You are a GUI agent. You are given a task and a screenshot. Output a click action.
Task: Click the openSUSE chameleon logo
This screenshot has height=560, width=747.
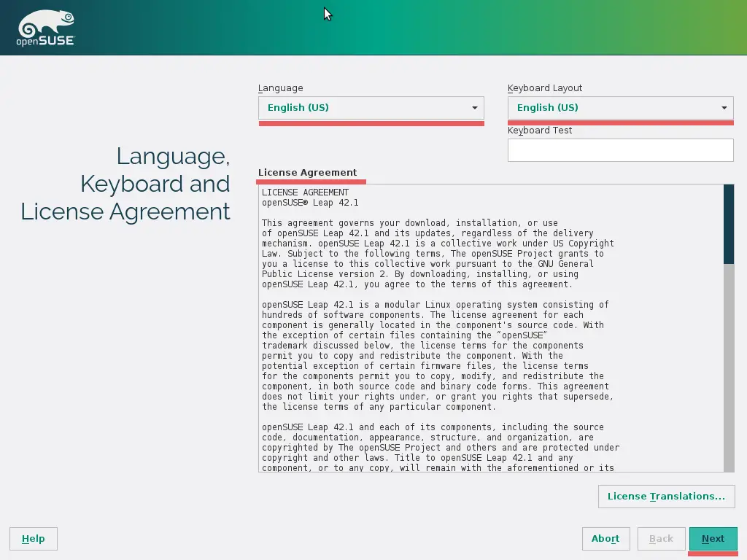[x=46, y=28]
